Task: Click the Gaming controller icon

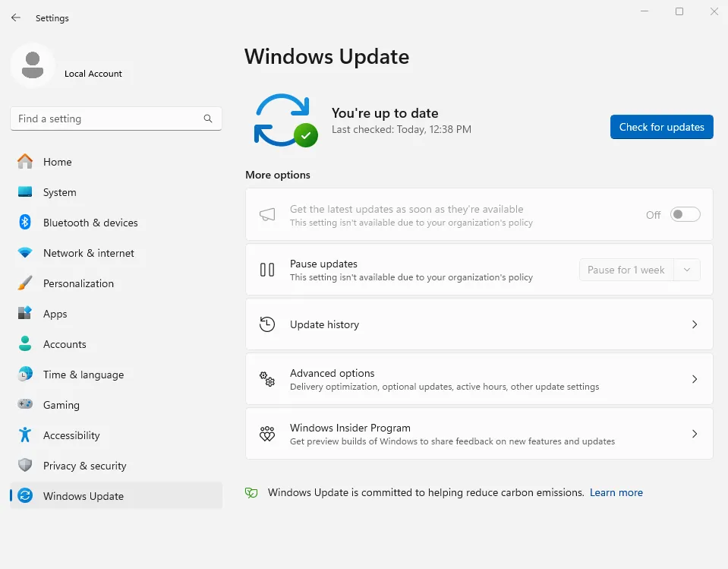Action: [x=25, y=404]
